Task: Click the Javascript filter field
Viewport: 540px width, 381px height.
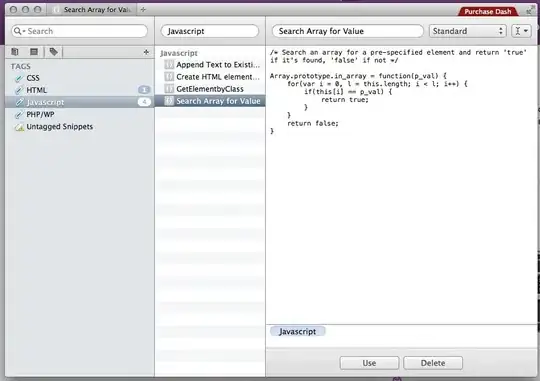Action: coord(210,31)
